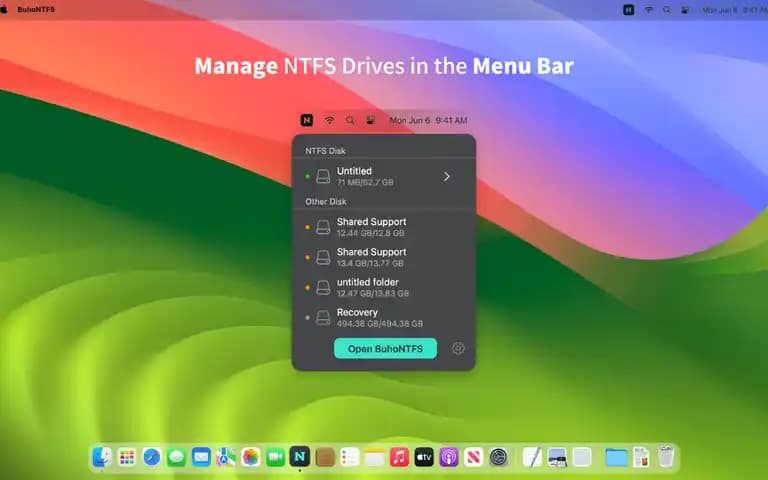
Task: Open Mail from the Dock
Action: pos(201,457)
